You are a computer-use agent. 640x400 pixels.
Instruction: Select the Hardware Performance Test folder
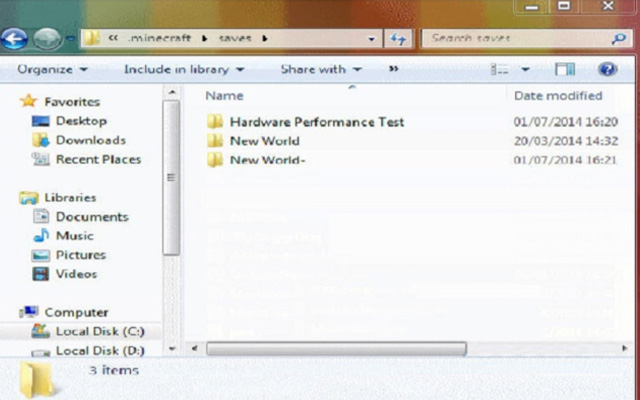(316, 122)
